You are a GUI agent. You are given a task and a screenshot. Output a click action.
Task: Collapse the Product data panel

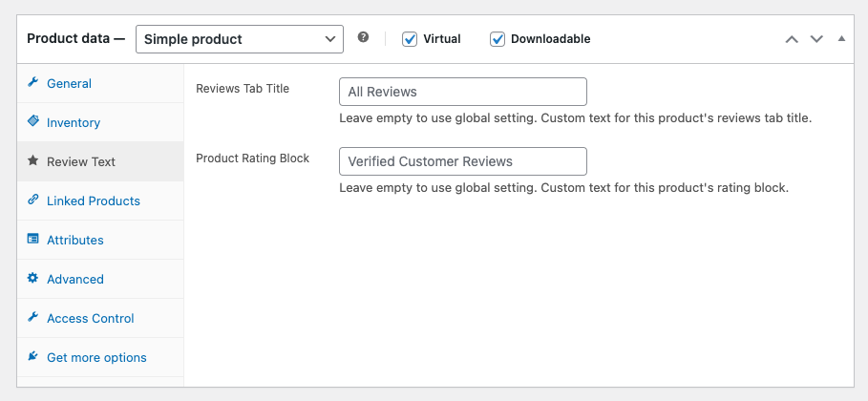[841, 39]
